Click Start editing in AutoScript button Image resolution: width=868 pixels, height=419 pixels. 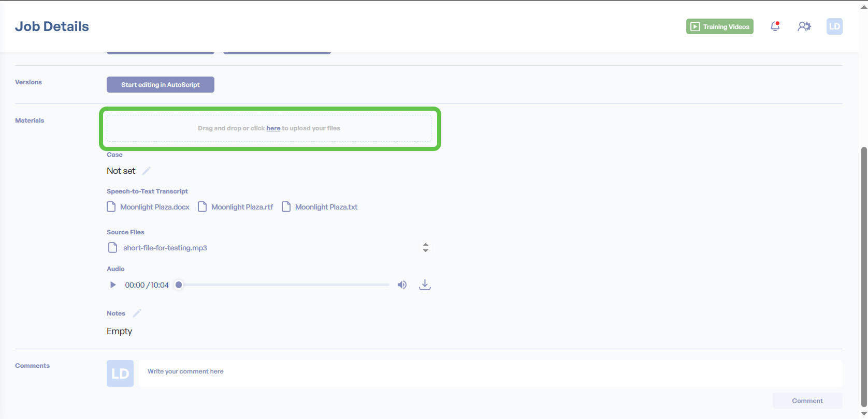tap(161, 85)
